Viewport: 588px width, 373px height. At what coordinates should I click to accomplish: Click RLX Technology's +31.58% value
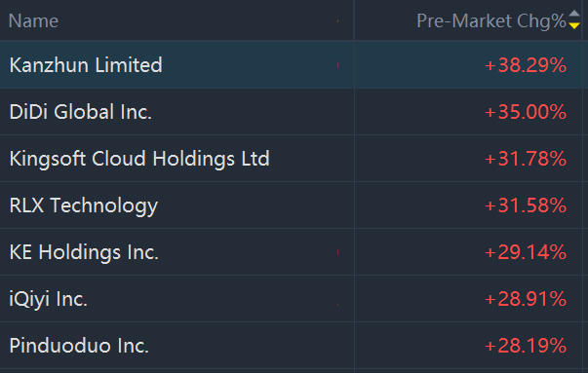(x=526, y=205)
